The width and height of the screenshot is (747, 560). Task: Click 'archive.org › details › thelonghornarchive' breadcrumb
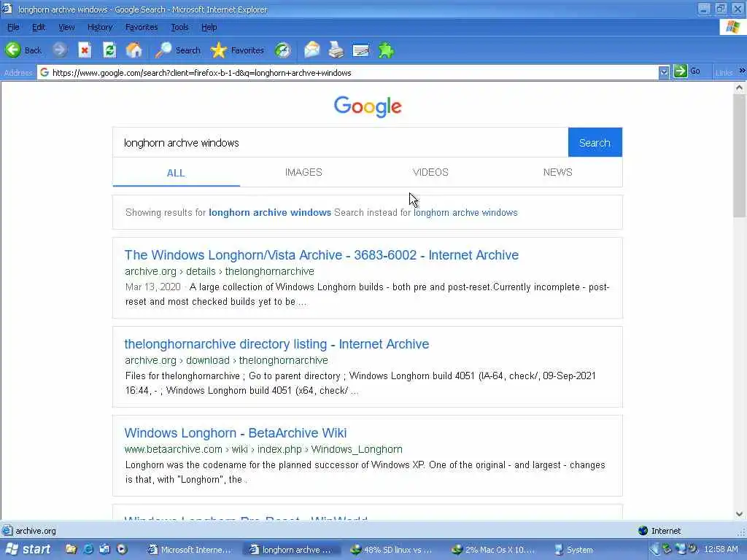[220, 271]
